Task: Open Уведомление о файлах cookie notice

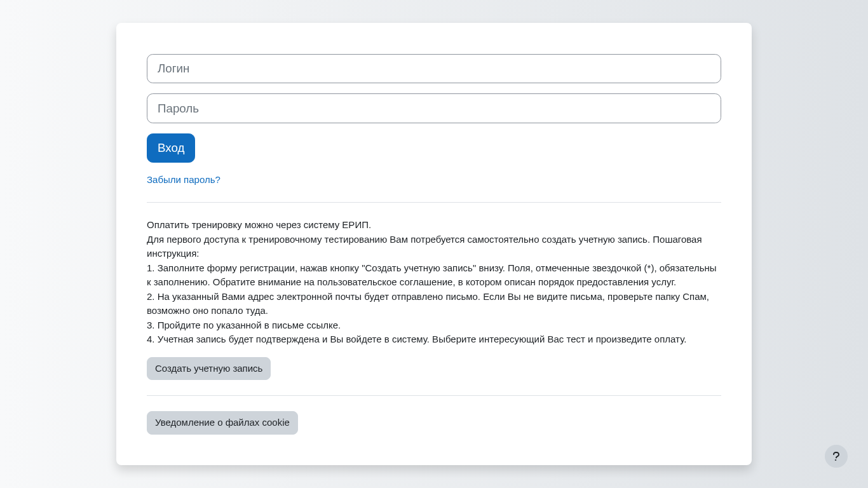Action: (x=222, y=423)
